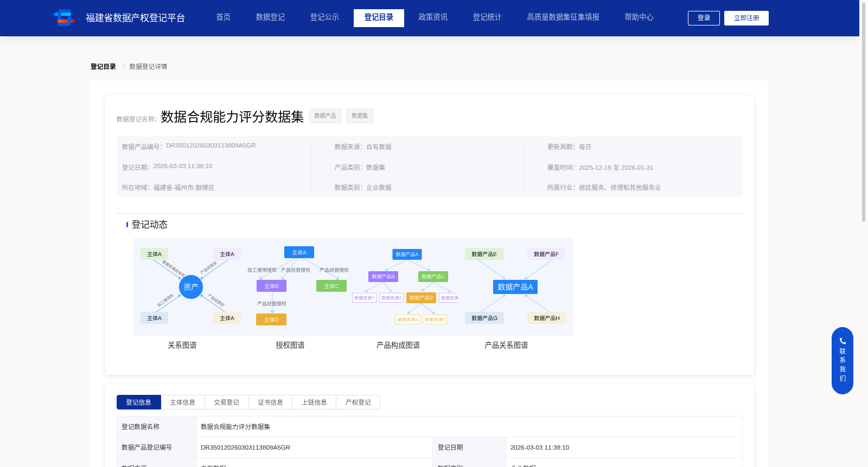The image size is (868, 467).
Task: Open 首页 in the navigation bar
Action: point(224,17)
